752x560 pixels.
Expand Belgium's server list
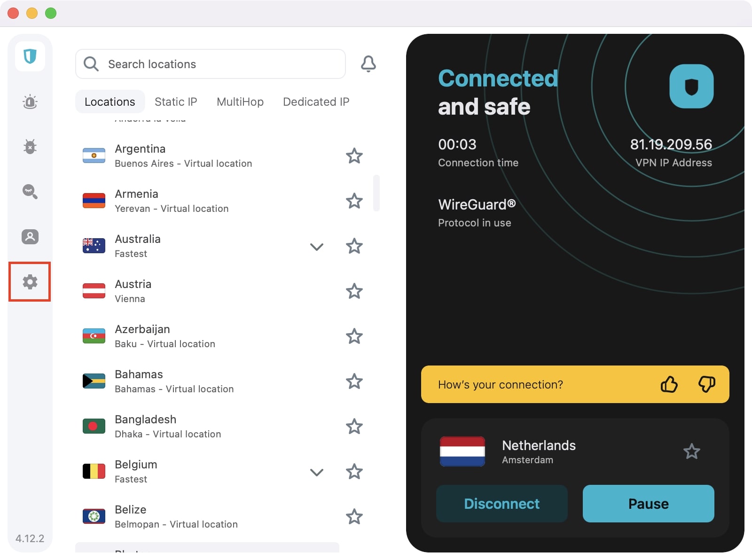[x=317, y=472]
